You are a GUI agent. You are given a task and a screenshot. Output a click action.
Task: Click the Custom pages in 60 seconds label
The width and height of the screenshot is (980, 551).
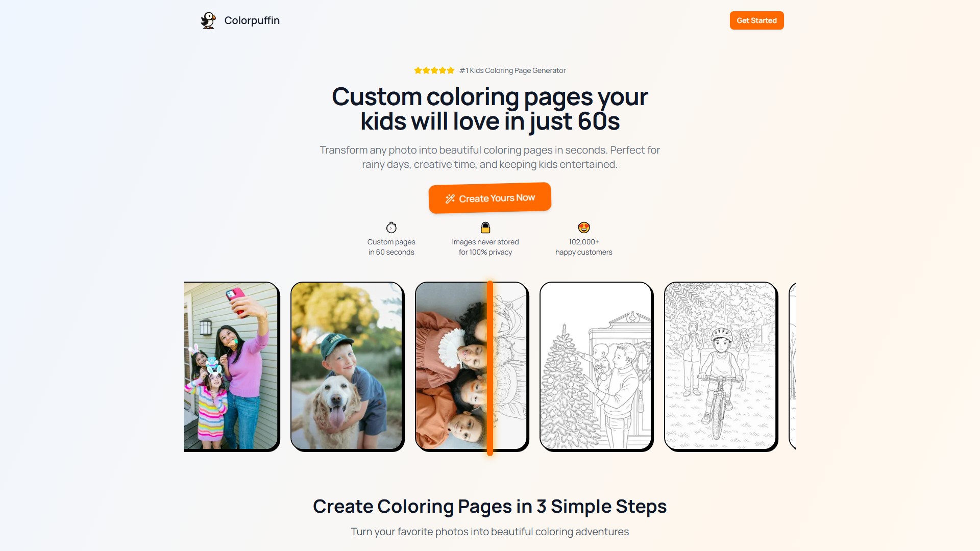pos(391,247)
